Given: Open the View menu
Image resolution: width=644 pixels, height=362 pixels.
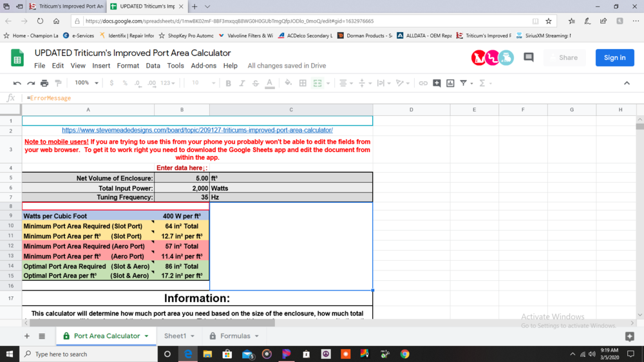Looking at the screenshot, I should tap(78, 66).
